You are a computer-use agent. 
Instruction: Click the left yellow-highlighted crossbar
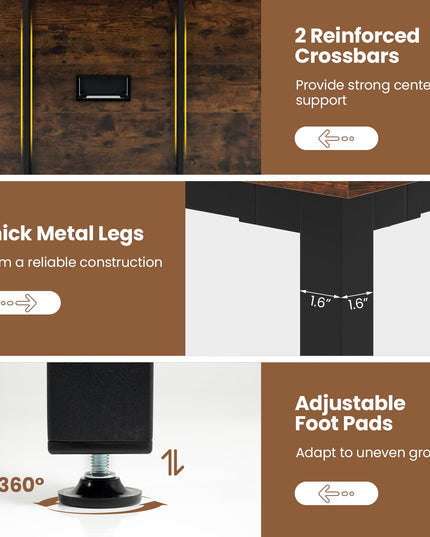(27, 87)
